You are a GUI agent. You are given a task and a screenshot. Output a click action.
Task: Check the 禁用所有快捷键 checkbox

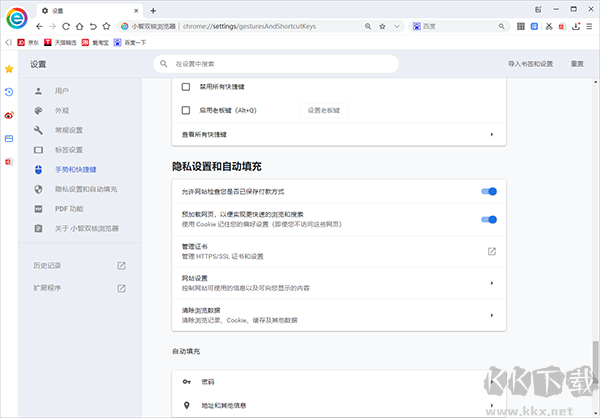point(186,86)
